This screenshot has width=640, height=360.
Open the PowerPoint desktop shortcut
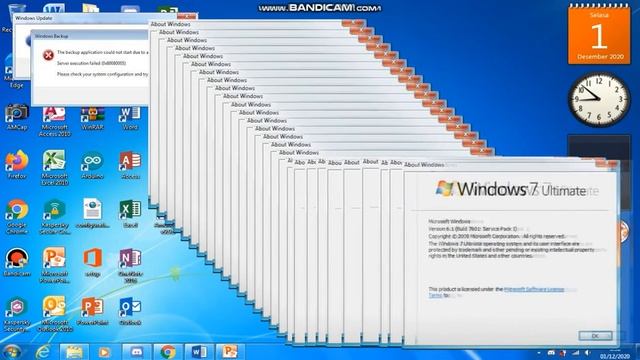[x=92, y=311]
